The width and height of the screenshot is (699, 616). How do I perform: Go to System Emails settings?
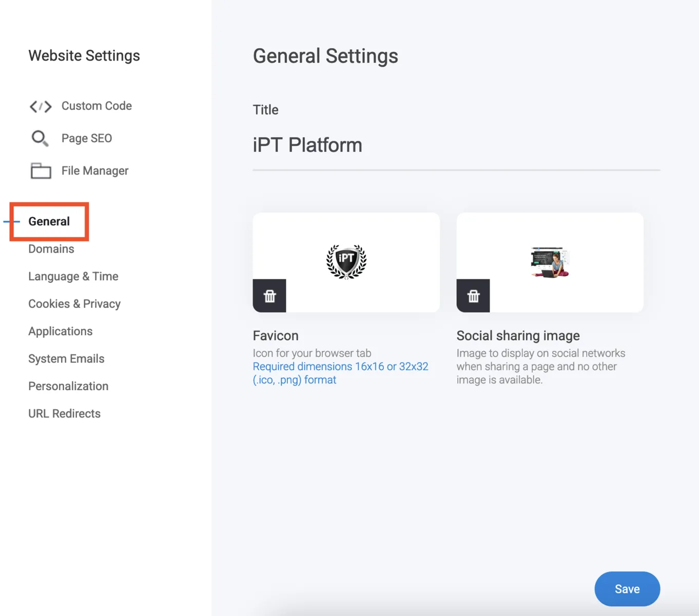[x=66, y=358]
